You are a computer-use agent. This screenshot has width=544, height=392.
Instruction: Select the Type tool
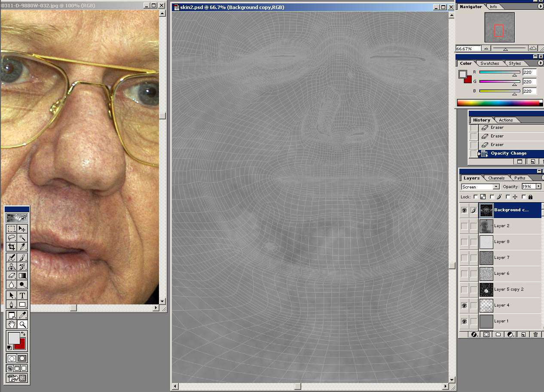click(x=22, y=295)
